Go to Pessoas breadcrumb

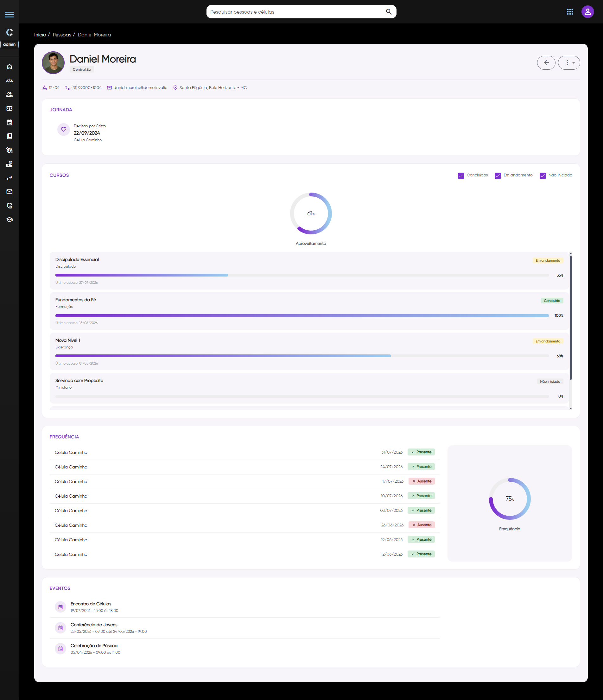[x=62, y=35]
